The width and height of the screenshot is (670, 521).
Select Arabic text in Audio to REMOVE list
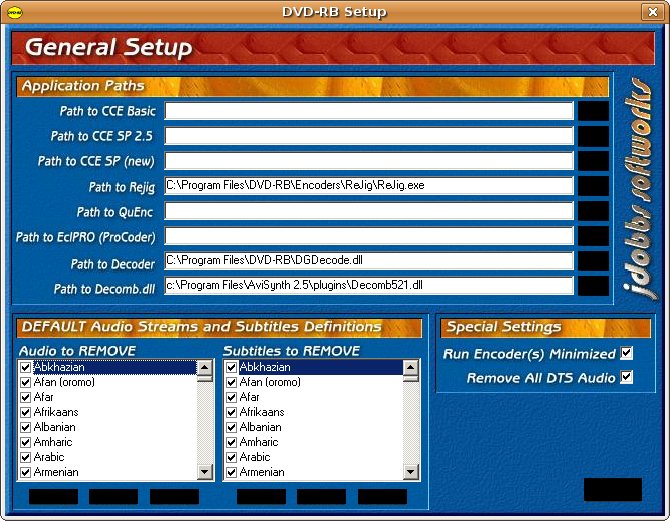(x=49, y=457)
